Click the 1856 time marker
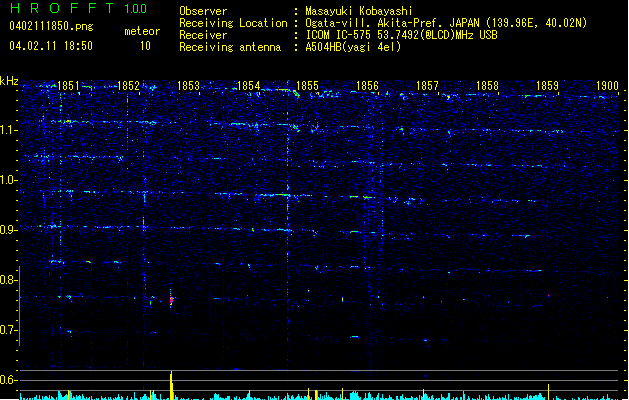Image resolution: width=629 pixels, height=400 pixels. pos(367,86)
